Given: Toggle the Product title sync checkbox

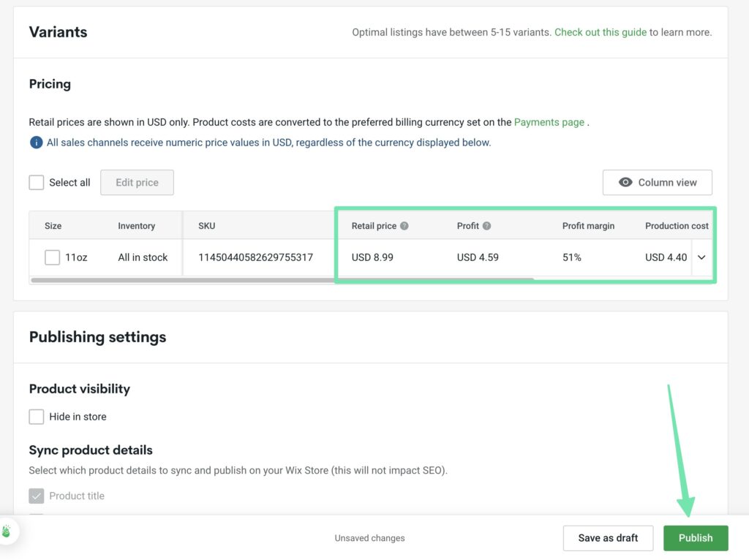Looking at the screenshot, I should tap(37, 496).
